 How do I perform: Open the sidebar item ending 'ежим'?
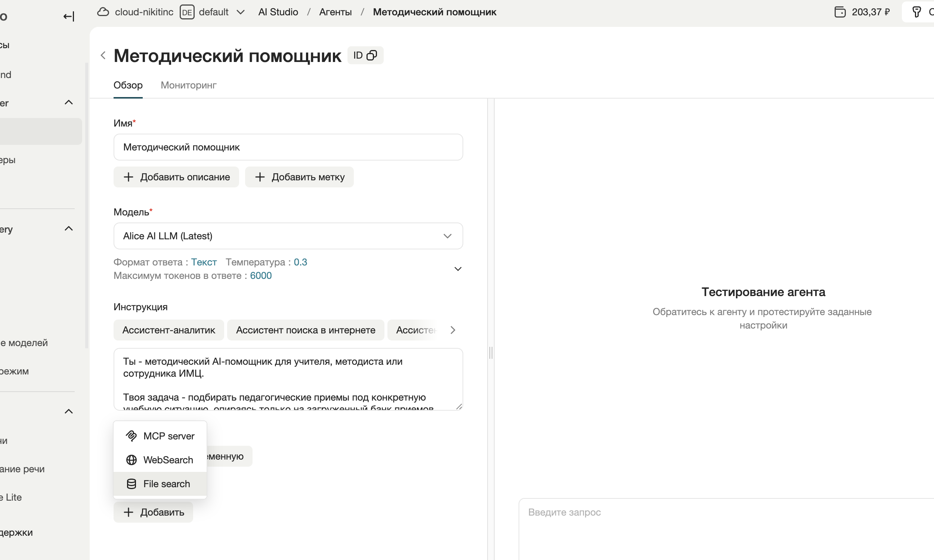[14, 371]
